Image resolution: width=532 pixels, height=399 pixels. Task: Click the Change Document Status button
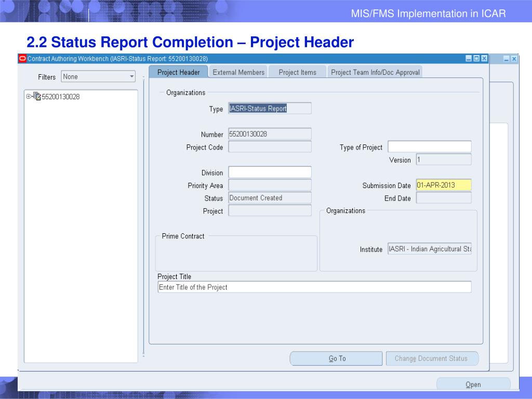click(432, 358)
